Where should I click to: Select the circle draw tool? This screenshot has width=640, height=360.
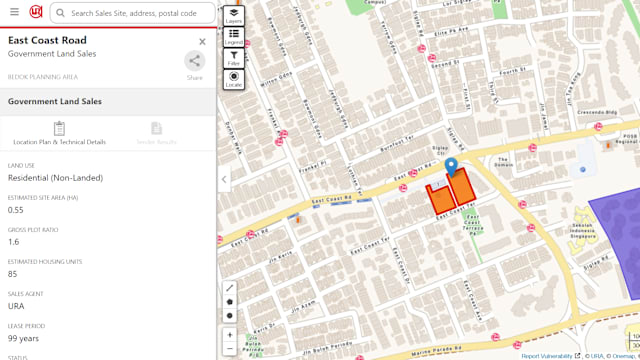click(x=229, y=316)
